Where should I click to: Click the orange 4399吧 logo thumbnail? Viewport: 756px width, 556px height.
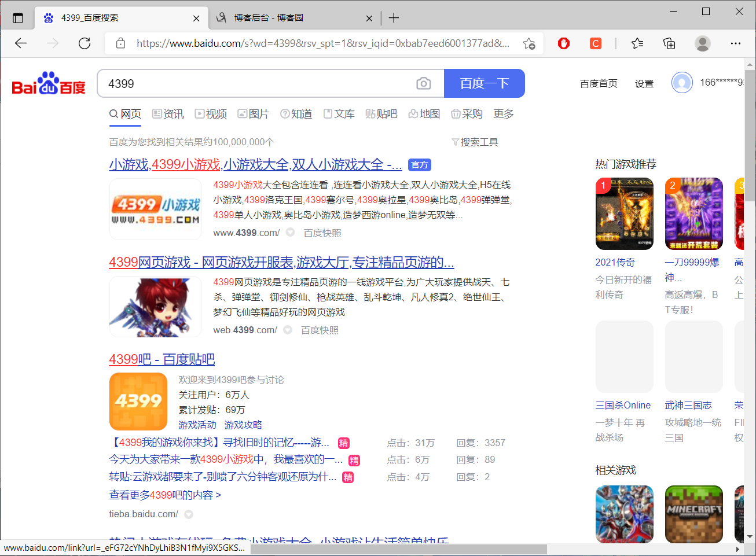pyautogui.click(x=138, y=402)
